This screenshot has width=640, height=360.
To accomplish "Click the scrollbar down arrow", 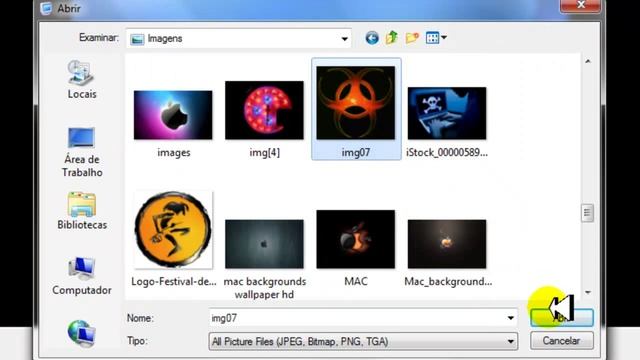I will pyautogui.click(x=588, y=292).
